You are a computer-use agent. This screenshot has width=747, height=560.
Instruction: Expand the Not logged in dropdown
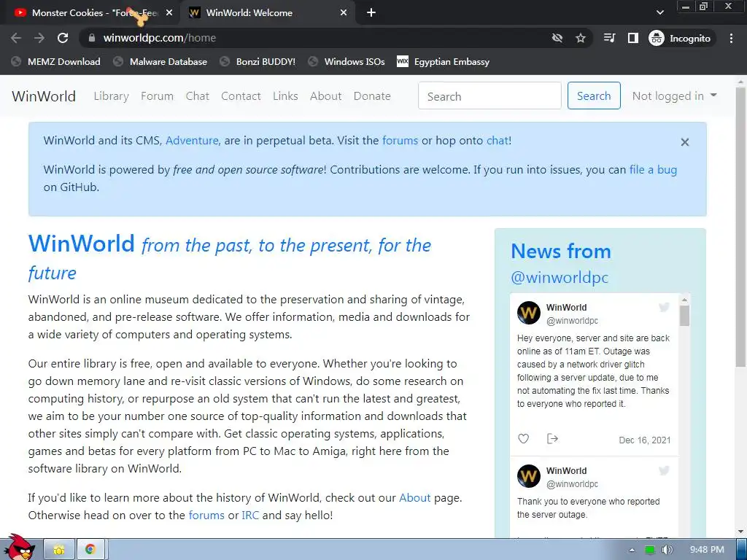[x=674, y=96]
